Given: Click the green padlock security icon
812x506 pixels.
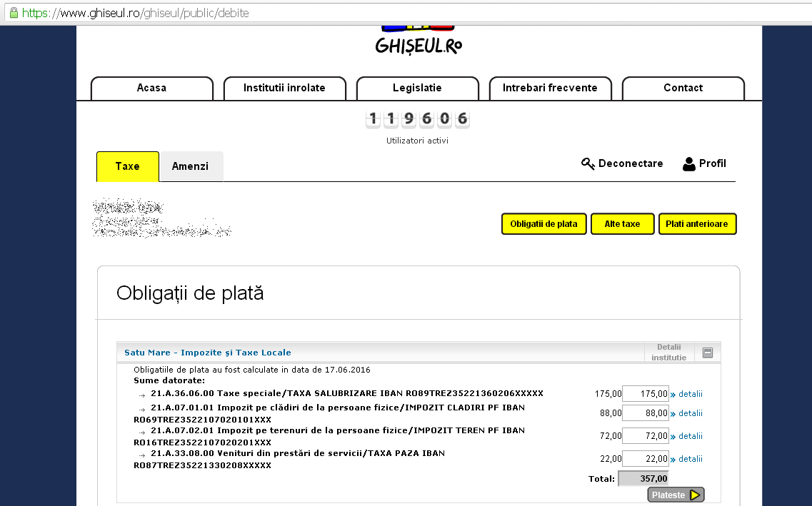Looking at the screenshot, I should pos(14,13).
